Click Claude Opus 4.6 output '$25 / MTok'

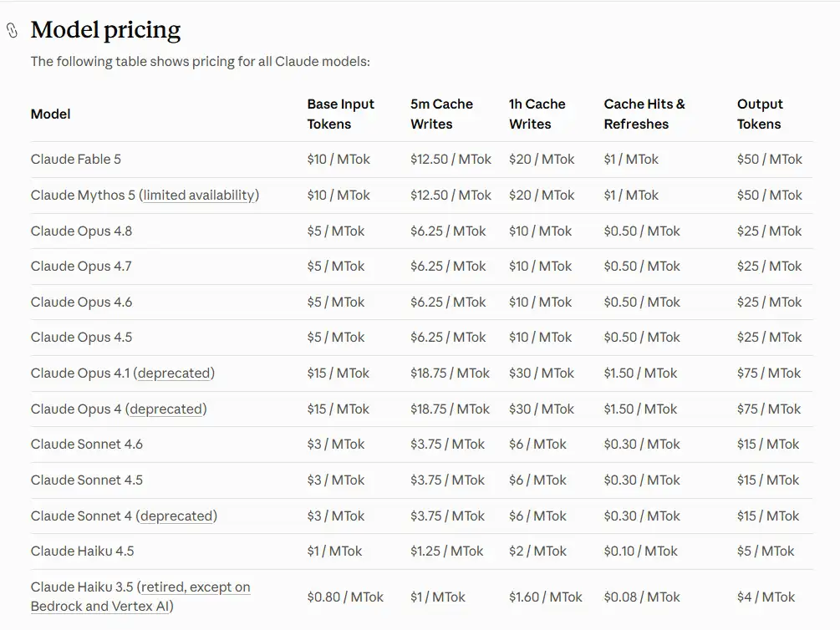769,302
